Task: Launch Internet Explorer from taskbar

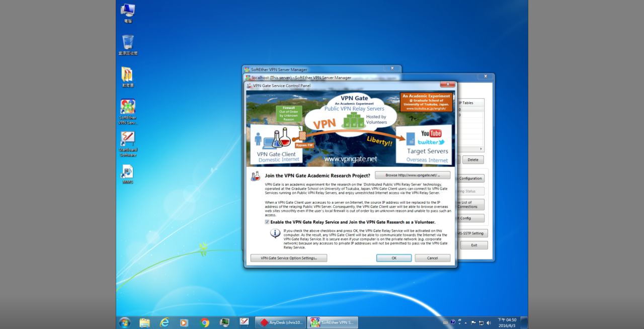Action: tap(165, 322)
